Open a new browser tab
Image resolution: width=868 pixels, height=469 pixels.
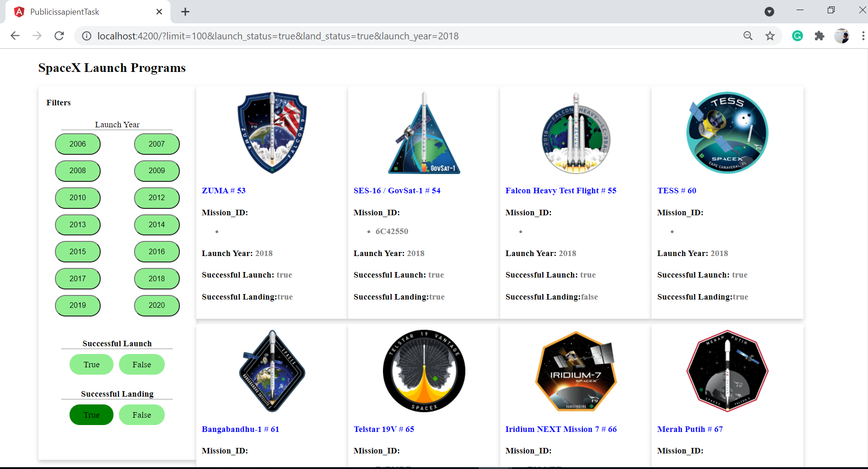coord(185,11)
